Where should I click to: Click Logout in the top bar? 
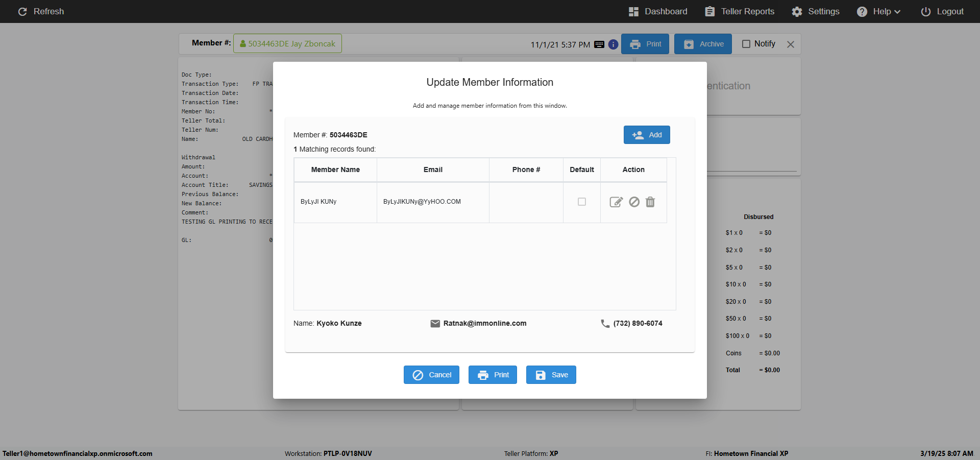(x=942, y=11)
